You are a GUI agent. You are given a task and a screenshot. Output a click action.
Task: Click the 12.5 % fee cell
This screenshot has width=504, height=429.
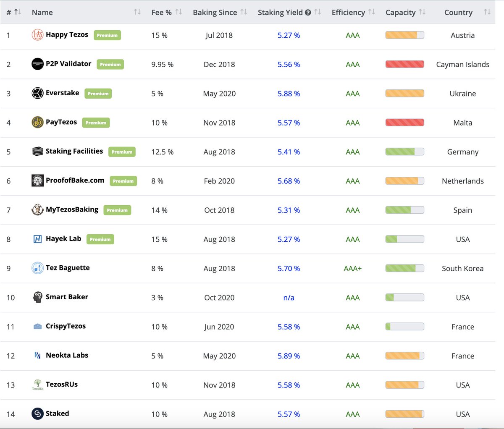(x=162, y=152)
